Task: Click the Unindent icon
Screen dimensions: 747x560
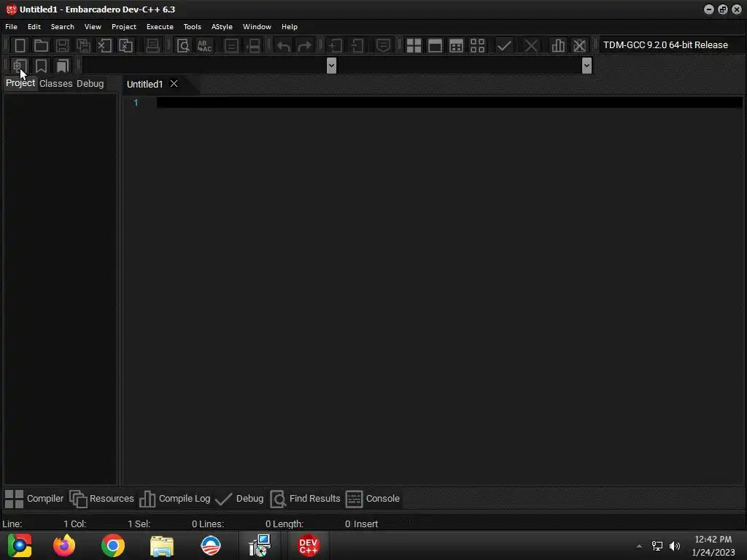Action: 357,46
